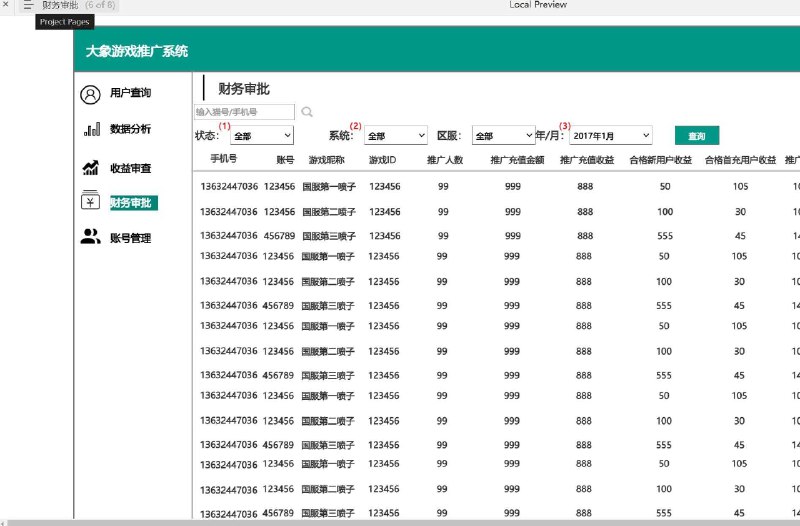Expand the 状态 dropdown

[x=262, y=136]
